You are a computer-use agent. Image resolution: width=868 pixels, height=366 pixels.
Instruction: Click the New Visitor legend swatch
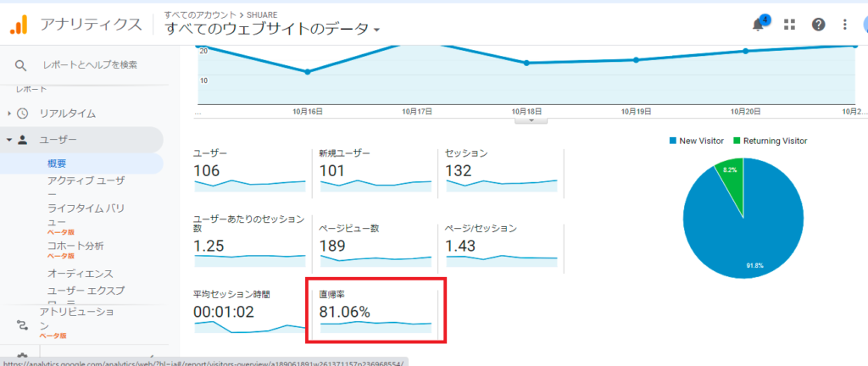(672, 141)
